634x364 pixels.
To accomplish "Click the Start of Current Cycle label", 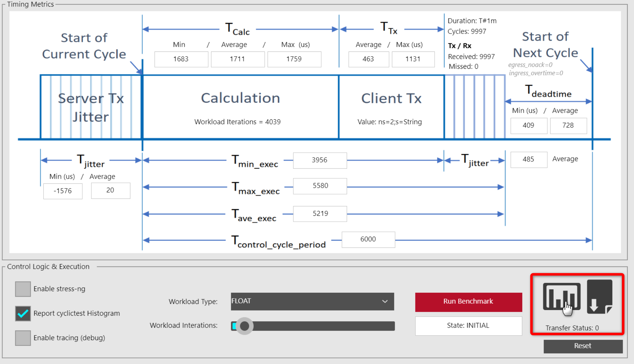I will pyautogui.click(x=84, y=46).
